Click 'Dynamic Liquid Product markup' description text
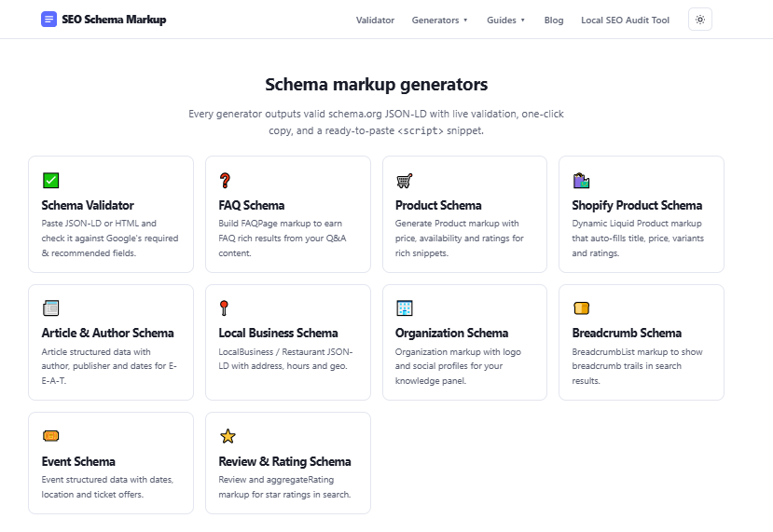Viewport: 773px width, 532px height. 638,238
